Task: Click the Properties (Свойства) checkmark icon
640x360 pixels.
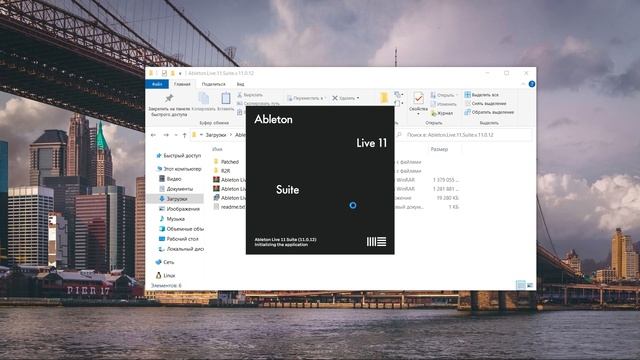Action: (x=418, y=98)
